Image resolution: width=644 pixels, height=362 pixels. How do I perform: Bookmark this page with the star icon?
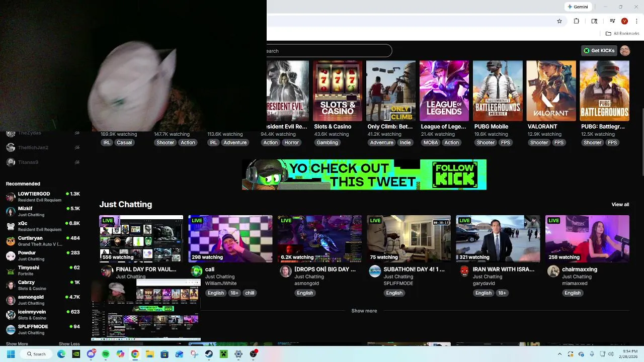tap(559, 21)
